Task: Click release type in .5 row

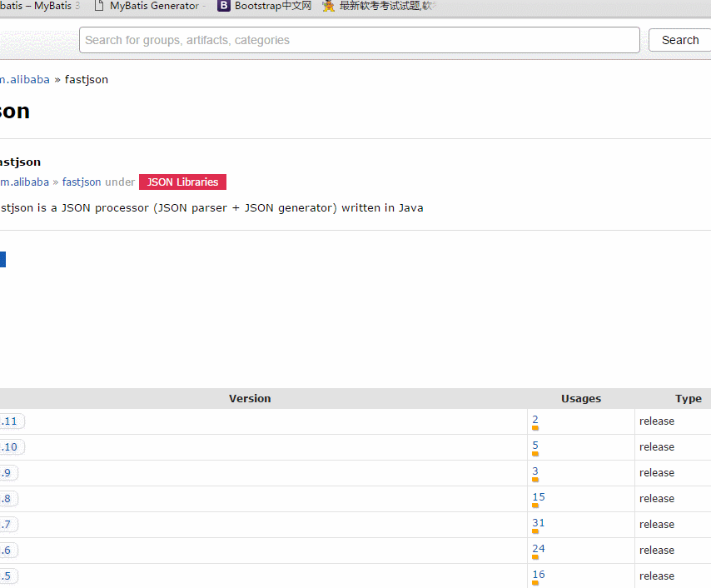Action: click(657, 576)
